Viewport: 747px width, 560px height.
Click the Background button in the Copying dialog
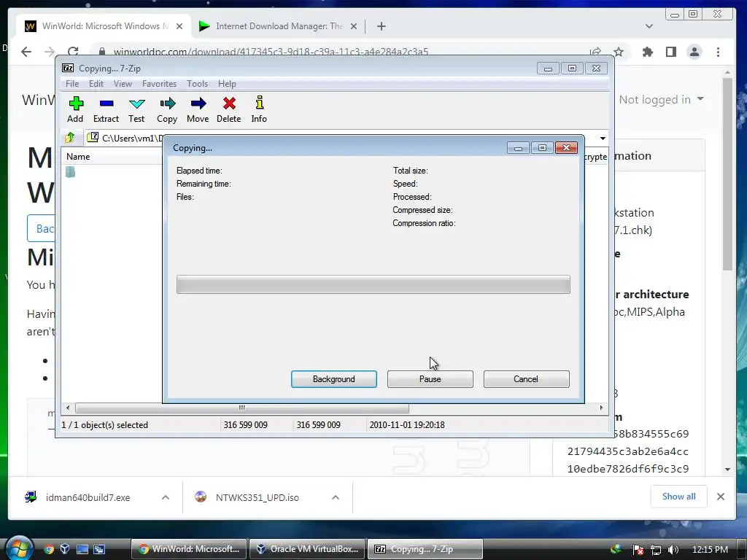(334, 379)
